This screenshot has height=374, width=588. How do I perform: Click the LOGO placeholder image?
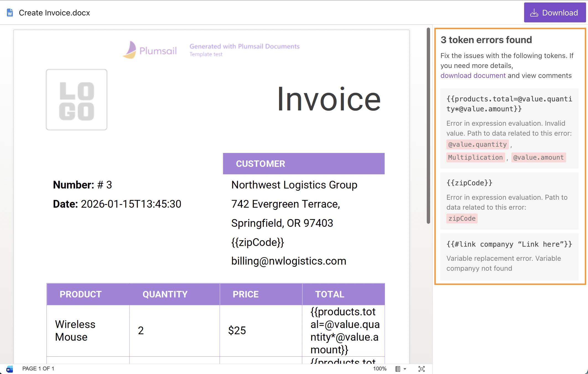pyautogui.click(x=77, y=99)
